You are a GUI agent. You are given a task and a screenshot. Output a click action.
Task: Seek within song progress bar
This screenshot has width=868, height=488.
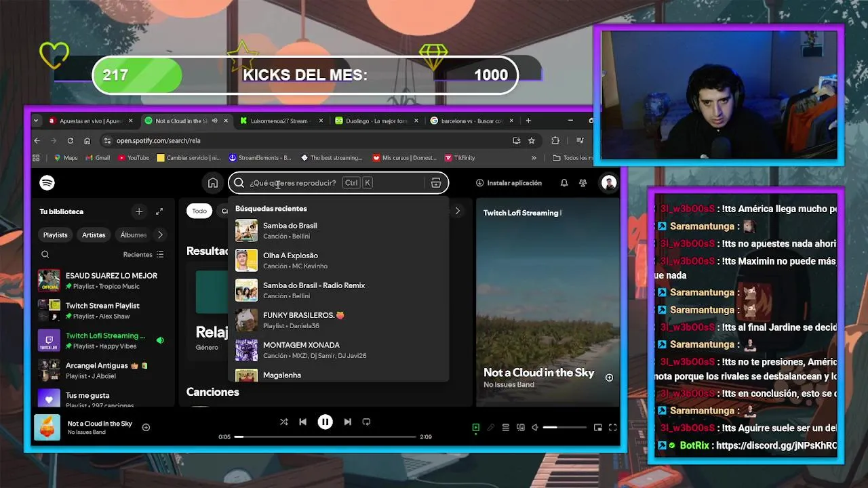point(325,436)
